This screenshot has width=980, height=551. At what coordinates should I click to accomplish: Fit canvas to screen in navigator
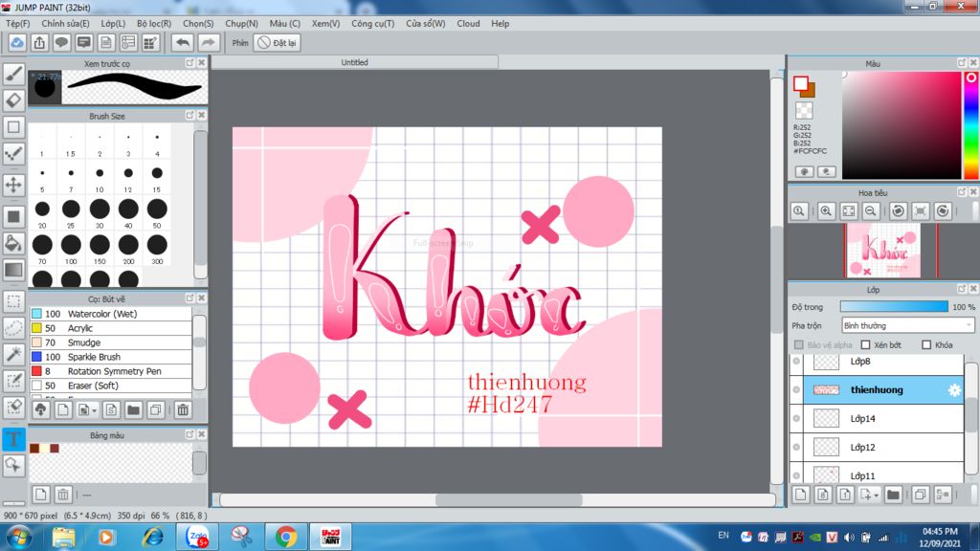[x=848, y=211]
